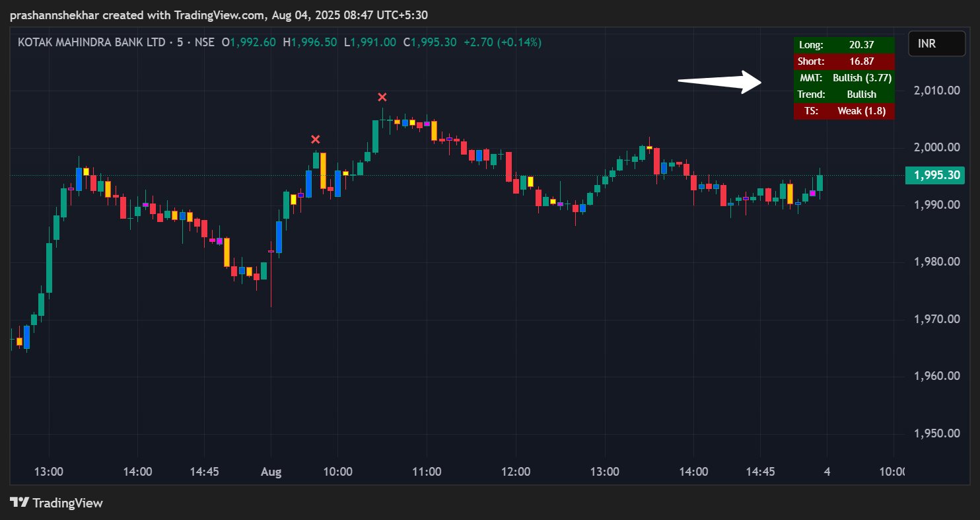Click the TradingView logo at bottom left
This screenshot has height=520, width=980.
56,503
